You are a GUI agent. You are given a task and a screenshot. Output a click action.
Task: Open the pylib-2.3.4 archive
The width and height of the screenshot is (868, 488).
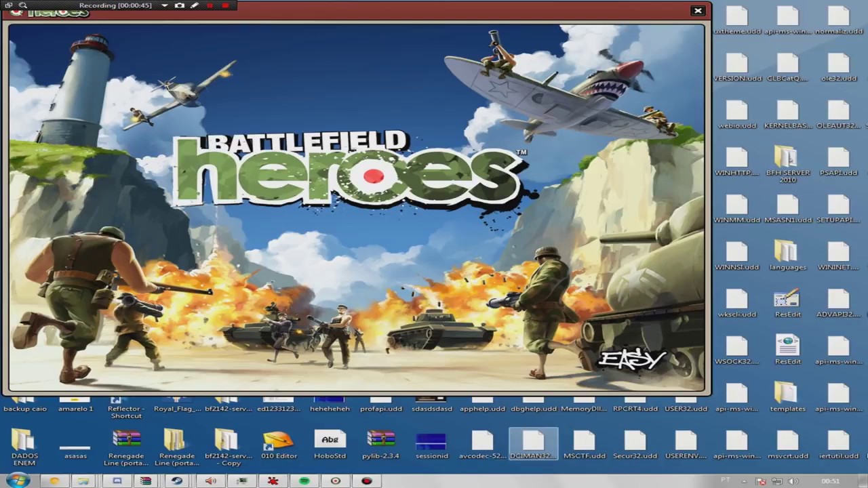[x=380, y=445]
